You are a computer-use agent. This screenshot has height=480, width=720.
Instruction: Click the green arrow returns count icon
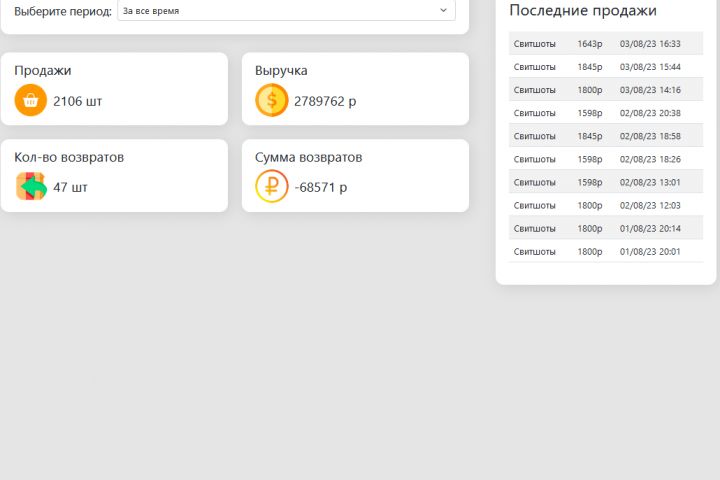click(x=32, y=187)
